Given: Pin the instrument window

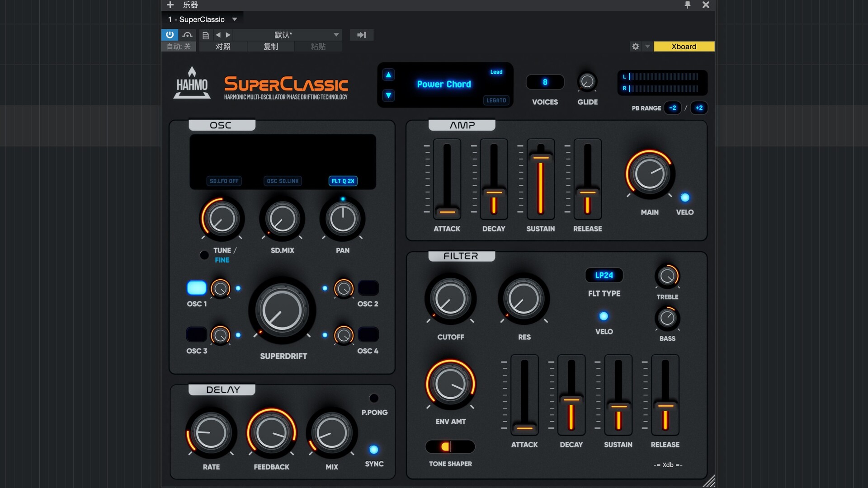Looking at the screenshot, I should coord(688,5).
